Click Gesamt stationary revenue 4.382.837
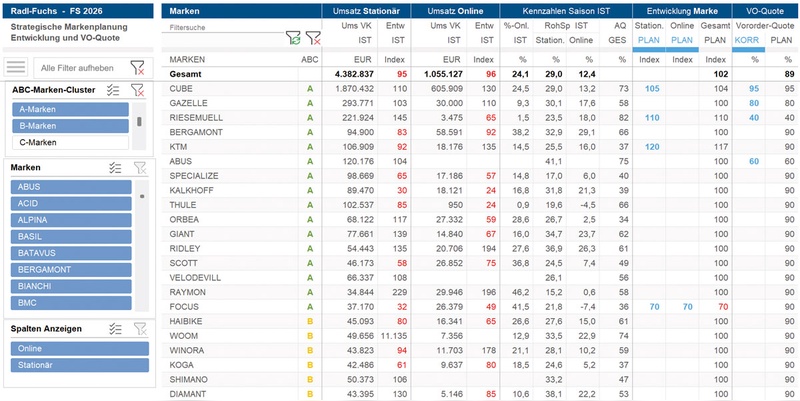Viewport: 800px width, 401px height. pyautogui.click(x=355, y=74)
